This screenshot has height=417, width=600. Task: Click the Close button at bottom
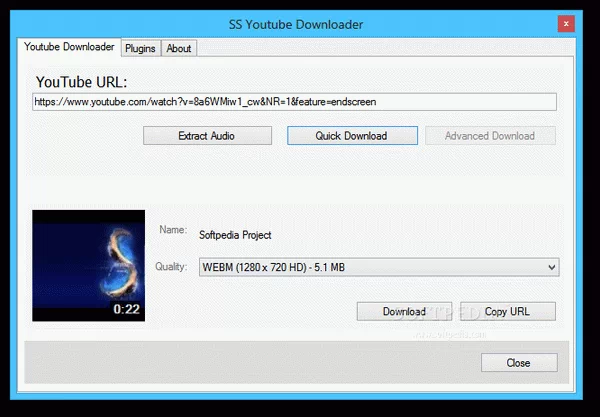519,363
